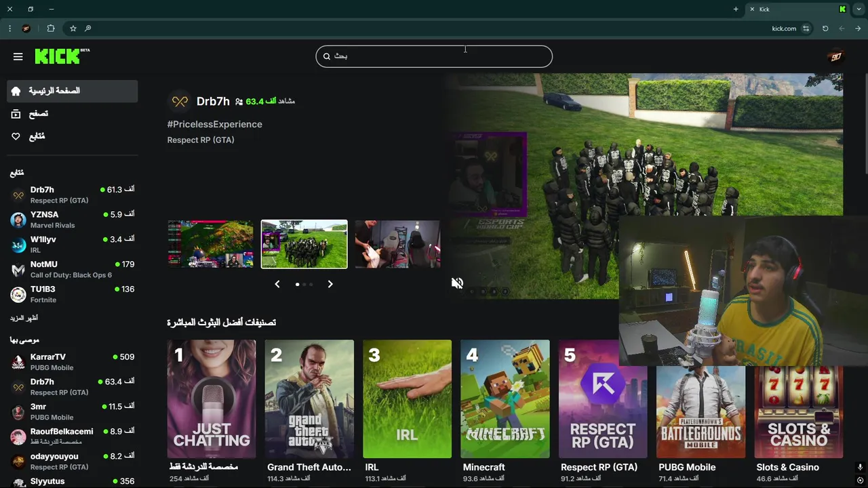The height and width of the screenshot is (488, 868).
Task: Open PUBG Mobile category title link
Action: (x=687, y=467)
